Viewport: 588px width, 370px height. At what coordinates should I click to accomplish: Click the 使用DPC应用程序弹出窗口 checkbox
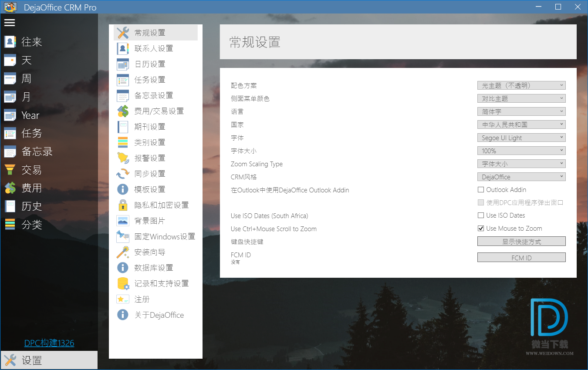click(x=481, y=202)
